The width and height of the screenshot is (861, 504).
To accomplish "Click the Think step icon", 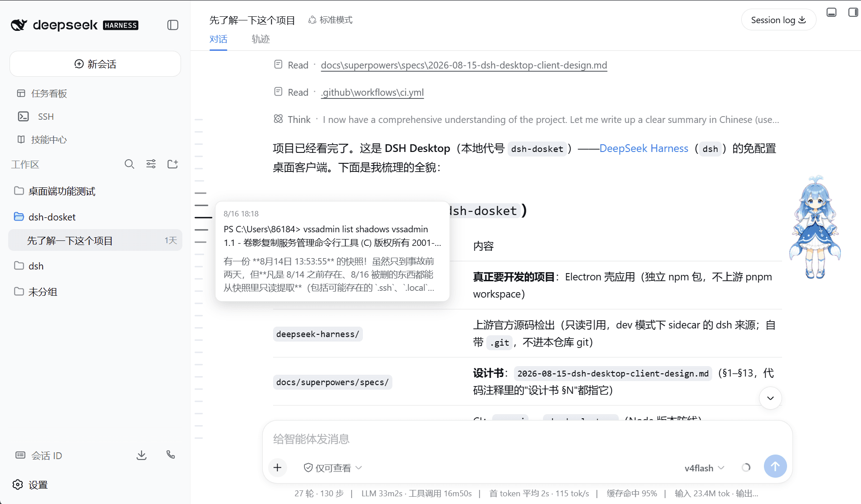I will tap(279, 119).
